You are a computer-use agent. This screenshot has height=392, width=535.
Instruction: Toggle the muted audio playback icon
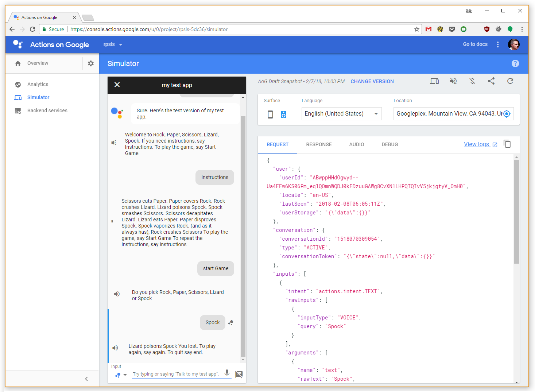[453, 81]
